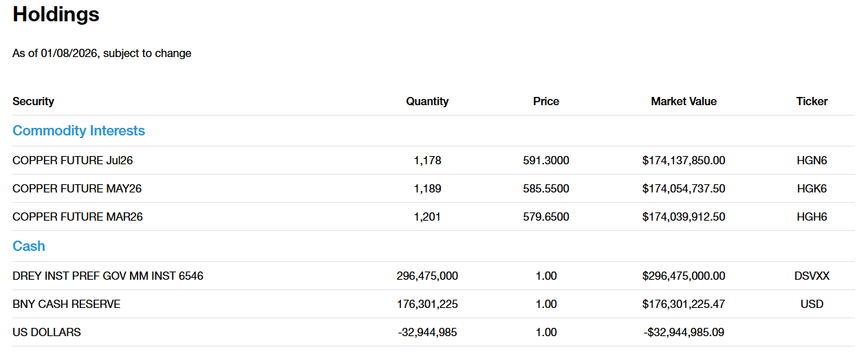Select the COPPER FUTURE MAY26 security name
The image size is (868, 354).
pyautogui.click(x=77, y=188)
